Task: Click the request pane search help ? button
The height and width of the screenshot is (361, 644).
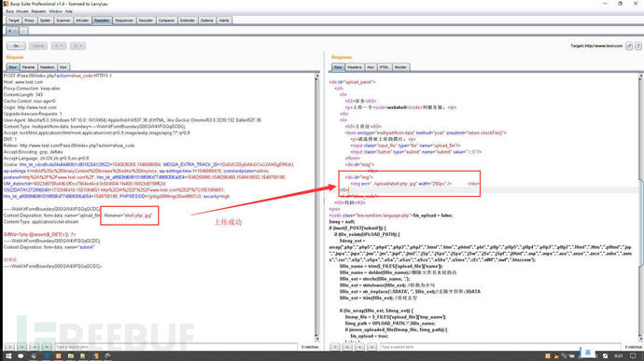Action: point(9,347)
